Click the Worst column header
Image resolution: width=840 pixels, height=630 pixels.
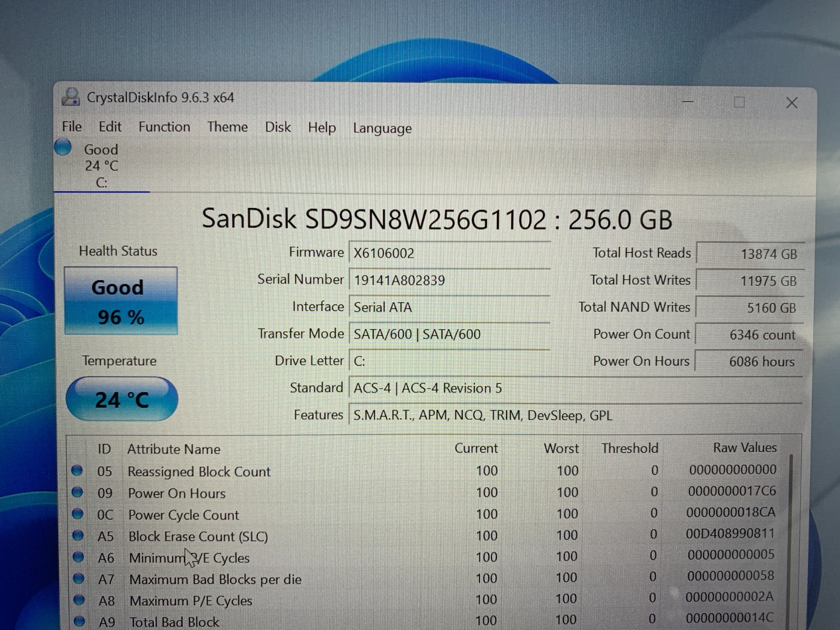click(x=561, y=448)
